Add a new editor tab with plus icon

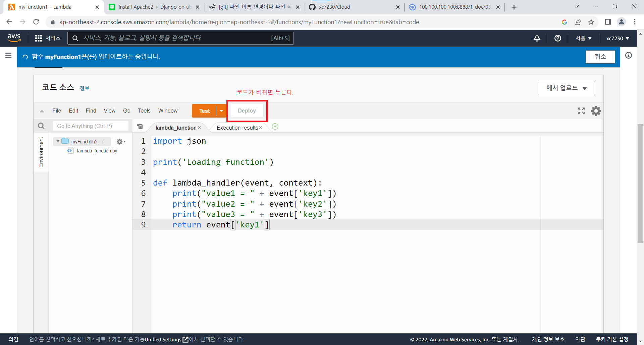coord(275,127)
